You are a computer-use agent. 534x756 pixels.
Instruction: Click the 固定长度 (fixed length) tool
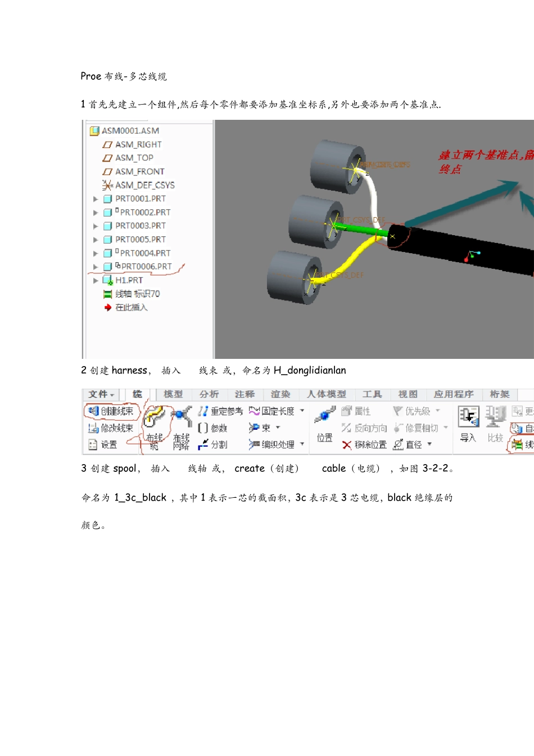(272, 411)
